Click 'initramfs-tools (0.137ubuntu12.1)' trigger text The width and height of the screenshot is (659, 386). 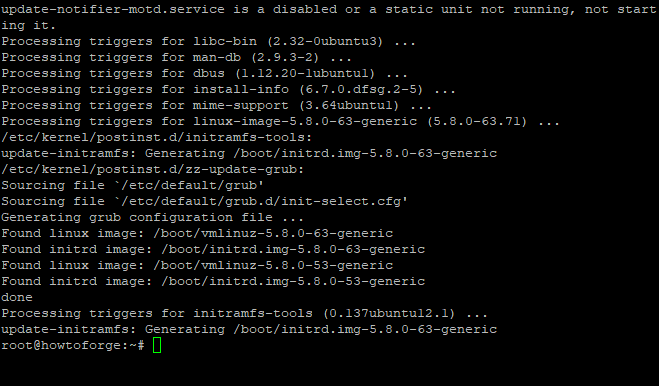[324, 313]
